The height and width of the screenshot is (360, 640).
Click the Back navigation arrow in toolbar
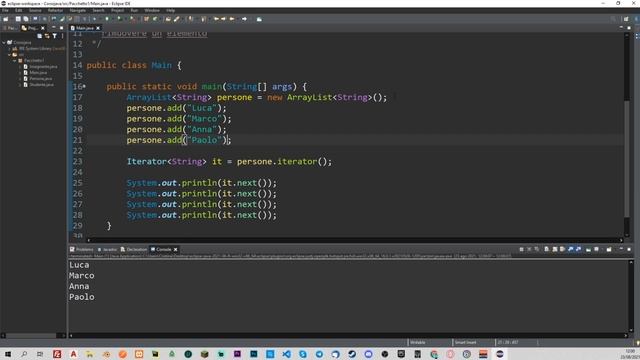click(232, 19)
